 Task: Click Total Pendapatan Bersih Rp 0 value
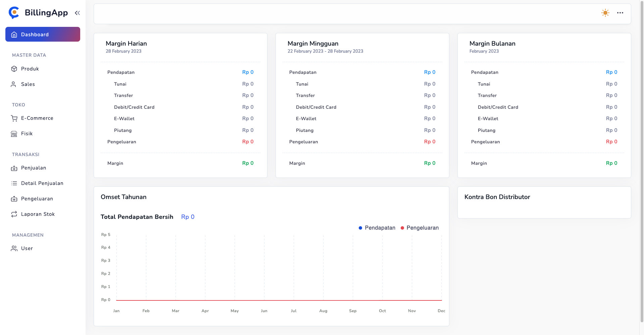(x=188, y=217)
